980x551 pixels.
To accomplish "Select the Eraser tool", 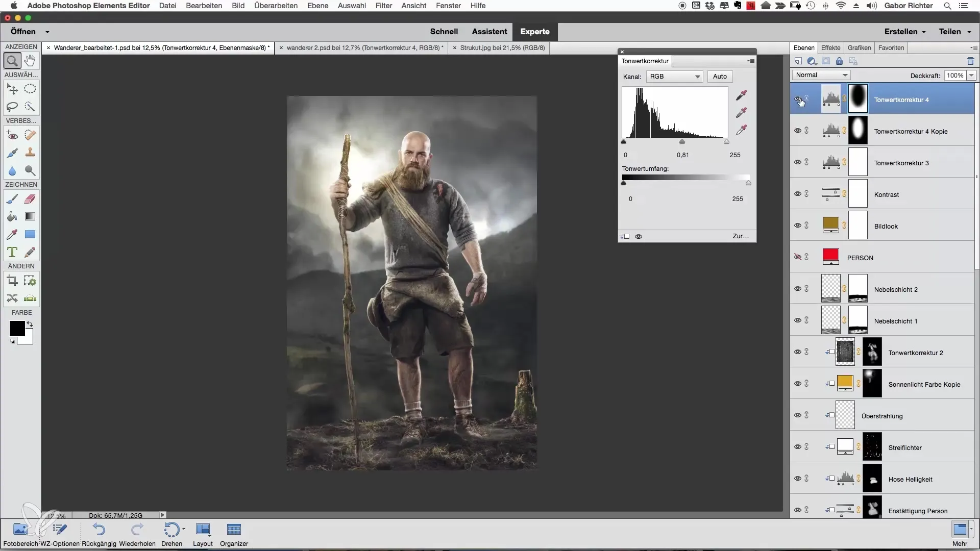I will pos(30,199).
